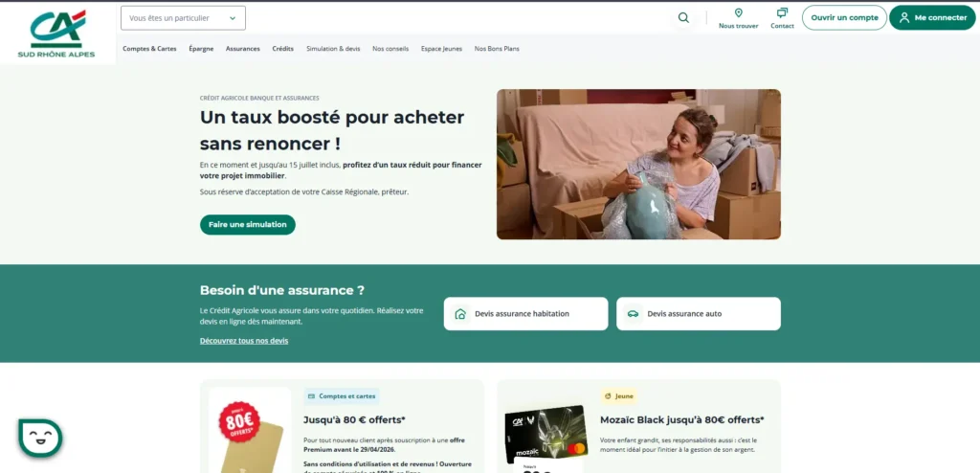Open the Comptes & Cartes menu
Viewport: 980px width, 473px height.
point(149,49)
